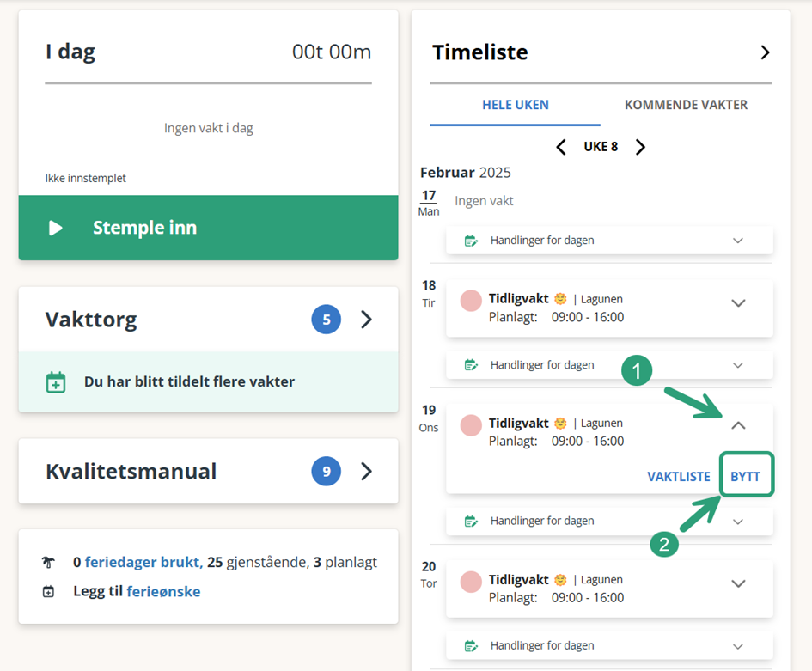Screen dimensions: 812x671
Task: Click the Vakttorg blue badge showing 5
Action: click(x=327, y=320)
